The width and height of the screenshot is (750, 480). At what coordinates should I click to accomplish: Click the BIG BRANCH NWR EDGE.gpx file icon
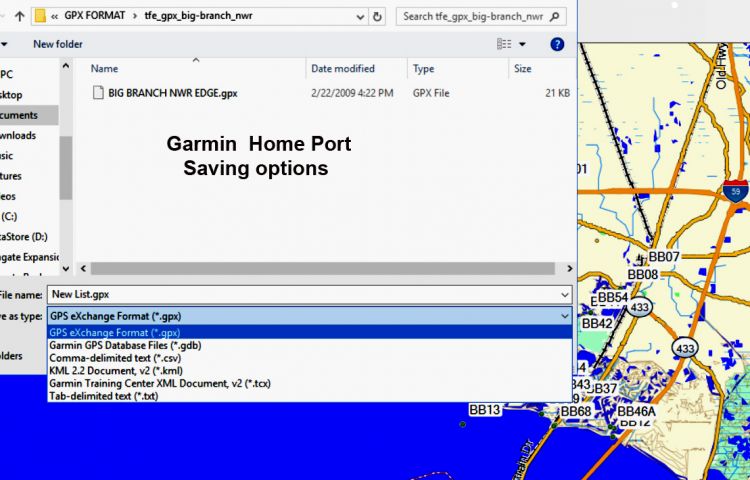coord(98,92)
